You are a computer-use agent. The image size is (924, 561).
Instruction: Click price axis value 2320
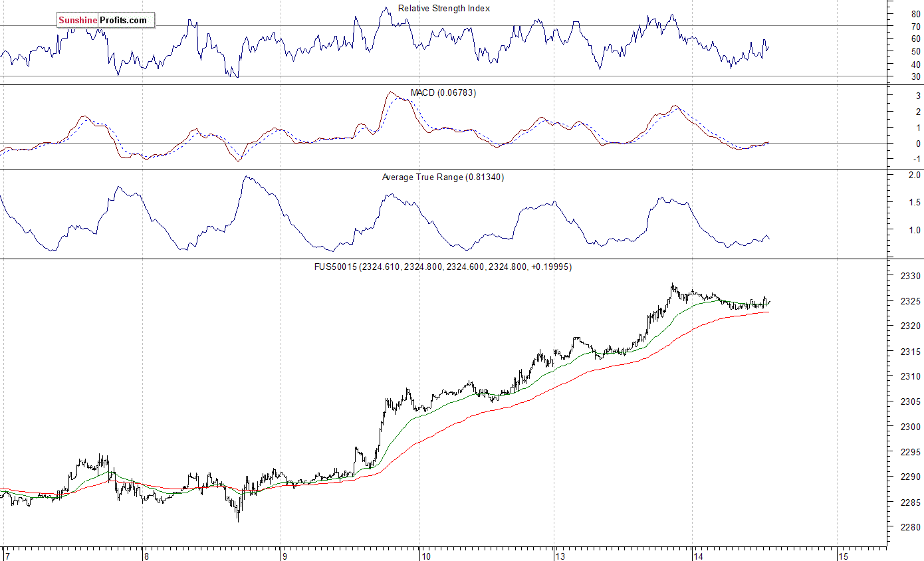pos(911,326)
